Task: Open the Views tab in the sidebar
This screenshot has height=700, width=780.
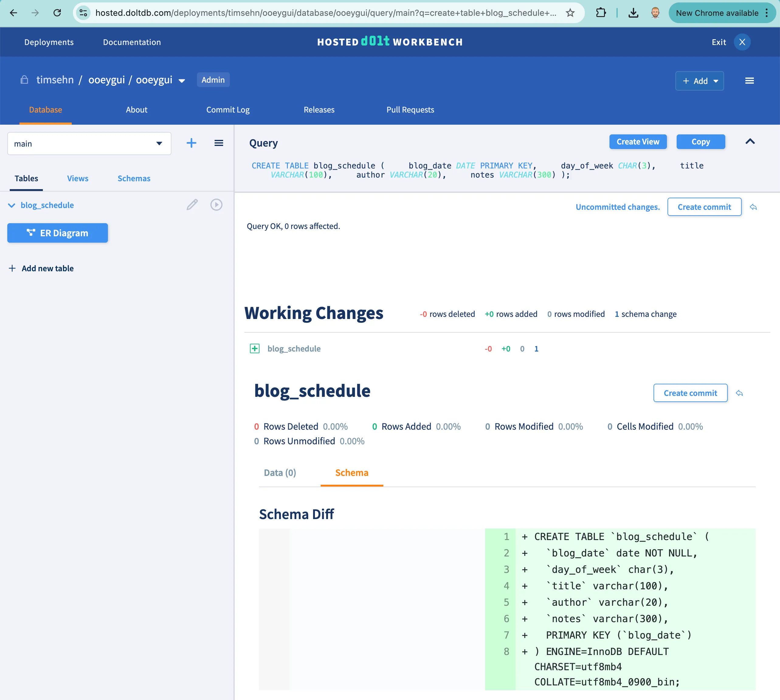Action: click(77, 178)
